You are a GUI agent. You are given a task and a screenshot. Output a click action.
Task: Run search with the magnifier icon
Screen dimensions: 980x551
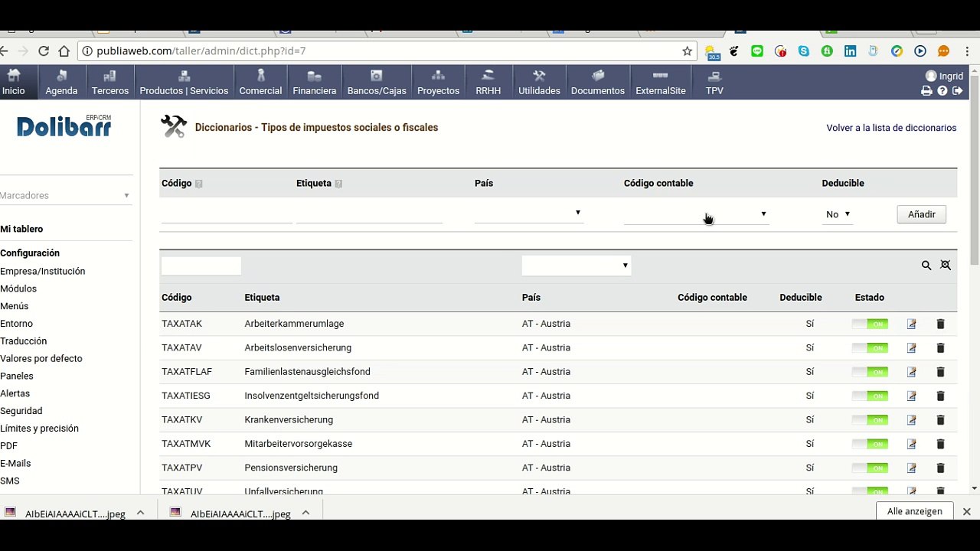coord(926,266)
